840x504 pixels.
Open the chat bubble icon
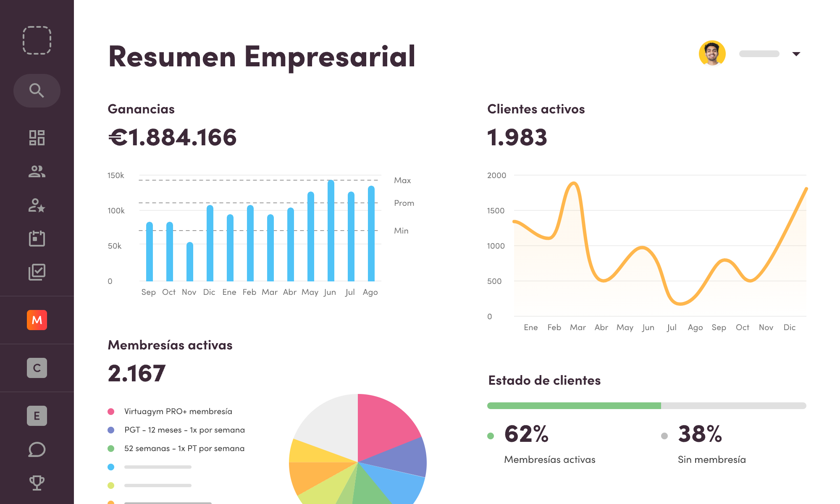[37, 449]
